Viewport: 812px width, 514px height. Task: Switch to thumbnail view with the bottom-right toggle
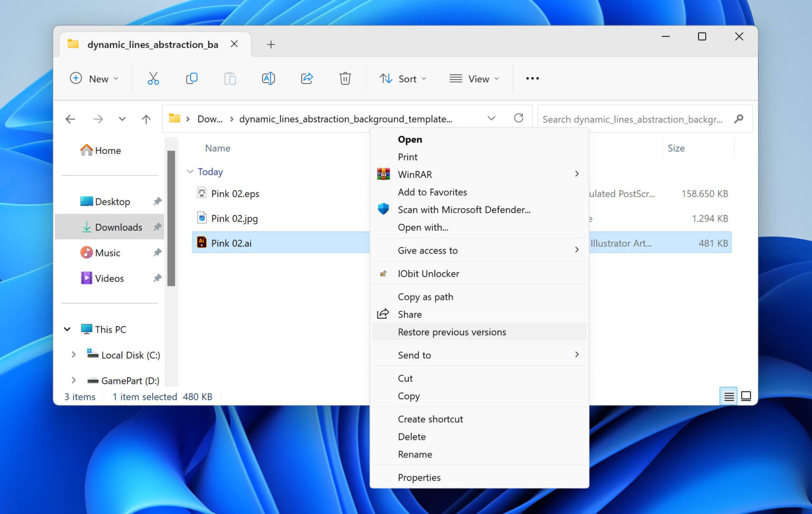[x=746, y=396]
